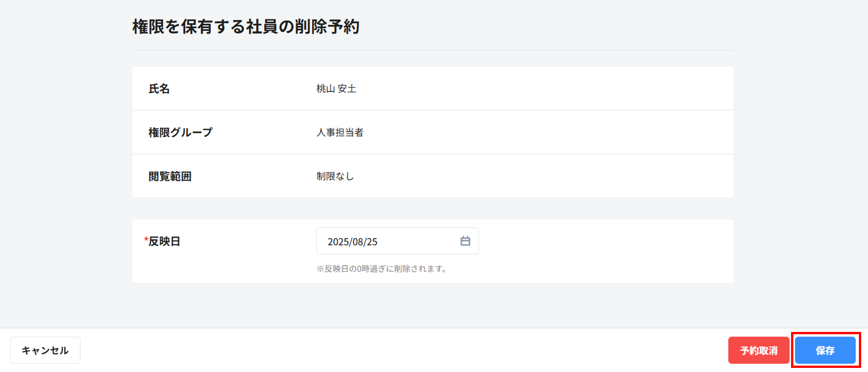
Task: Select the employee name 桃山 安土
Action: click(x=336, y=89)
